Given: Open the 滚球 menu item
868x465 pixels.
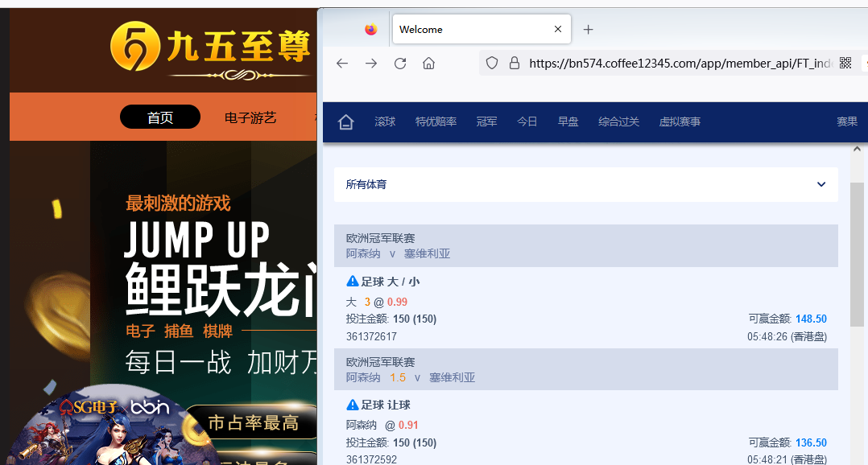Looking at the screenshot, I should (x=385, y=122).
